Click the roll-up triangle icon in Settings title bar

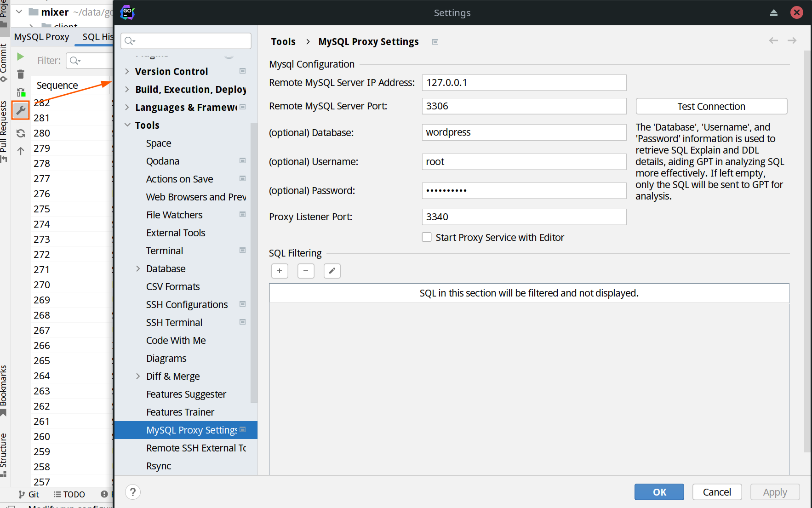click(774, 13)
